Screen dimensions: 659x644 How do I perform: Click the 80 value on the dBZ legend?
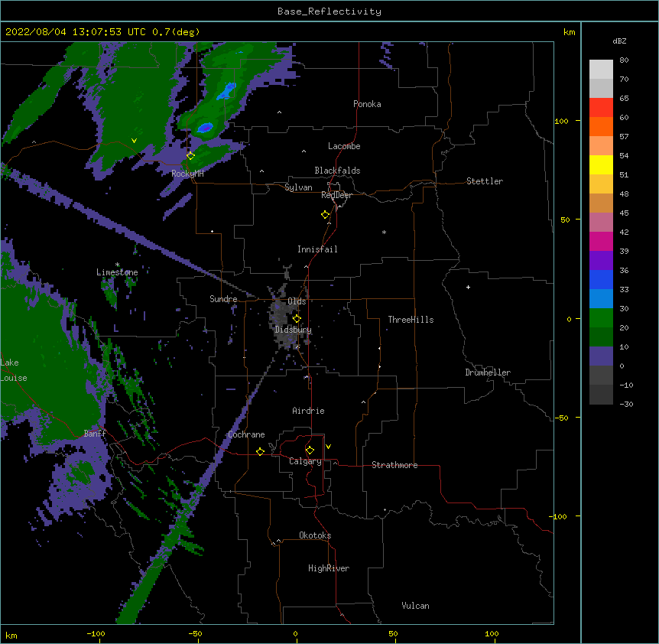point(624,60)
